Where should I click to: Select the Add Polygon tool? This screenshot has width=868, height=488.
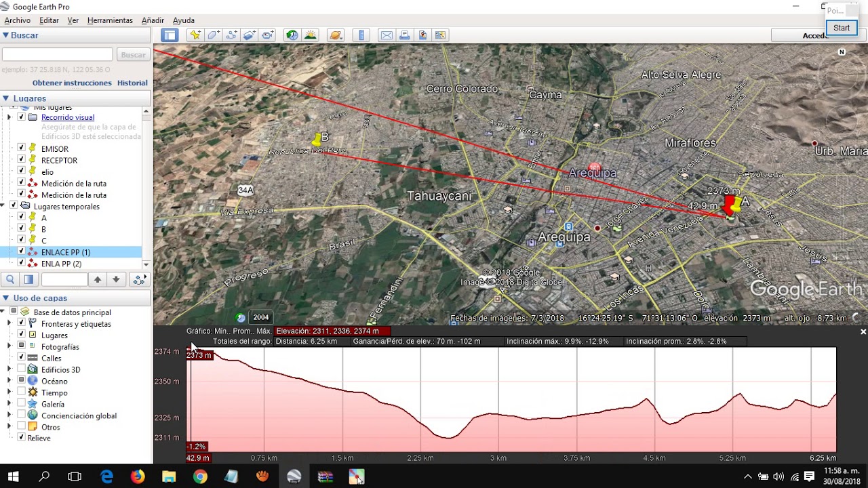coord(214,35)
